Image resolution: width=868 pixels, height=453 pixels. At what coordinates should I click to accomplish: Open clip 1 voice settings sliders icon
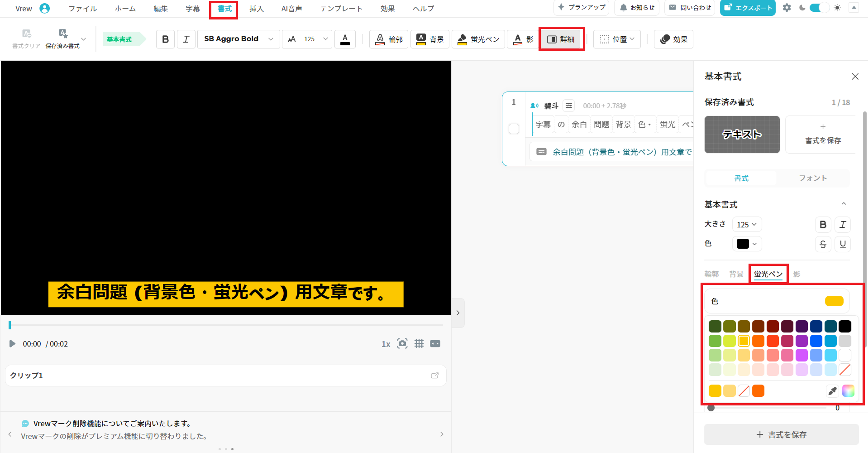click(569, 106)
